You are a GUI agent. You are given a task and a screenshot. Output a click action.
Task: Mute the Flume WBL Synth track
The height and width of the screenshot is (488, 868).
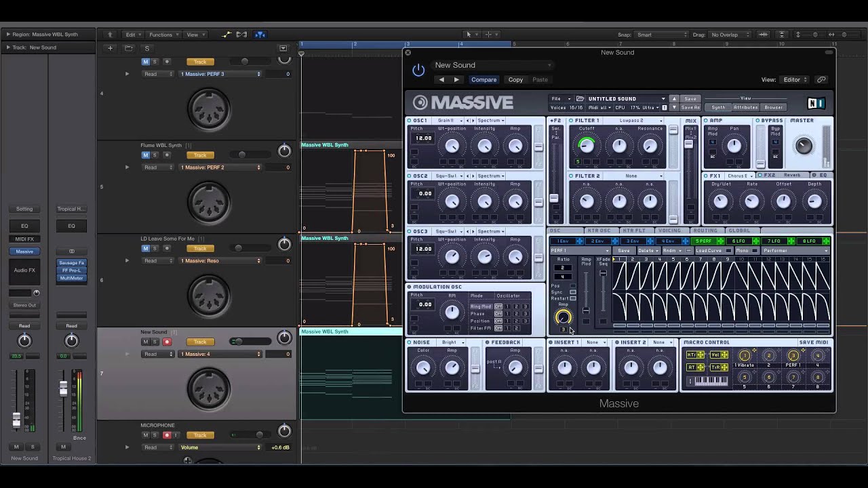click(x=145, y=155)
